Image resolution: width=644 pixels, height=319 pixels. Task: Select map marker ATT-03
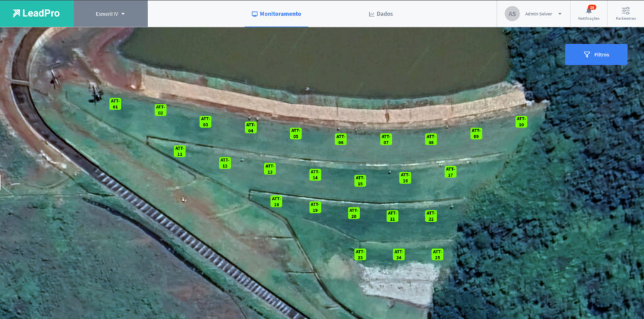tap(206, 121)
